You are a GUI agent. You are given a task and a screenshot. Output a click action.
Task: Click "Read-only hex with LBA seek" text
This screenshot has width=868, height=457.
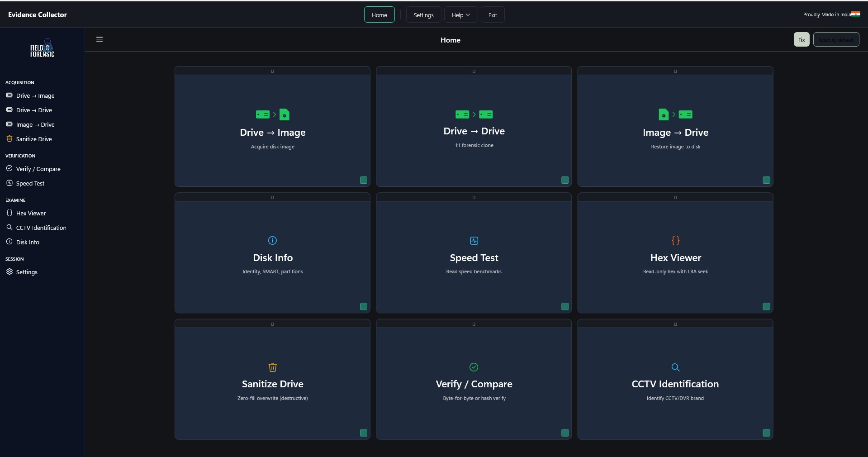675,271
